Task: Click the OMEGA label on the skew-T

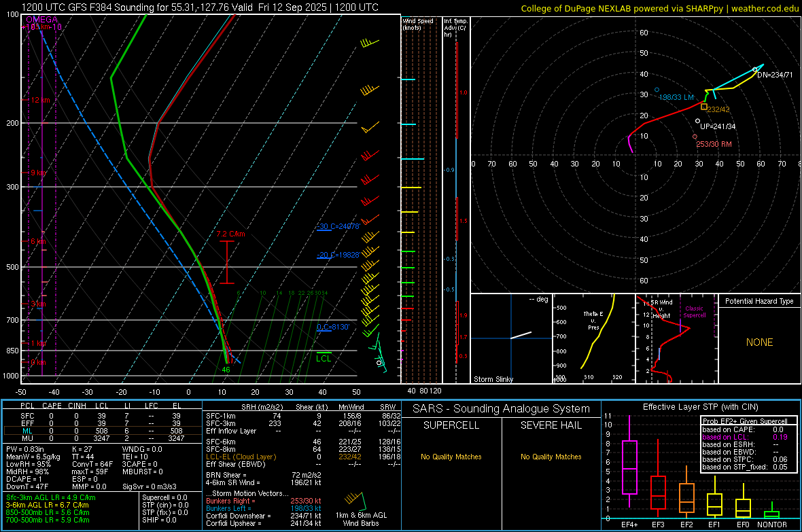Action: (x=42, y=20)
